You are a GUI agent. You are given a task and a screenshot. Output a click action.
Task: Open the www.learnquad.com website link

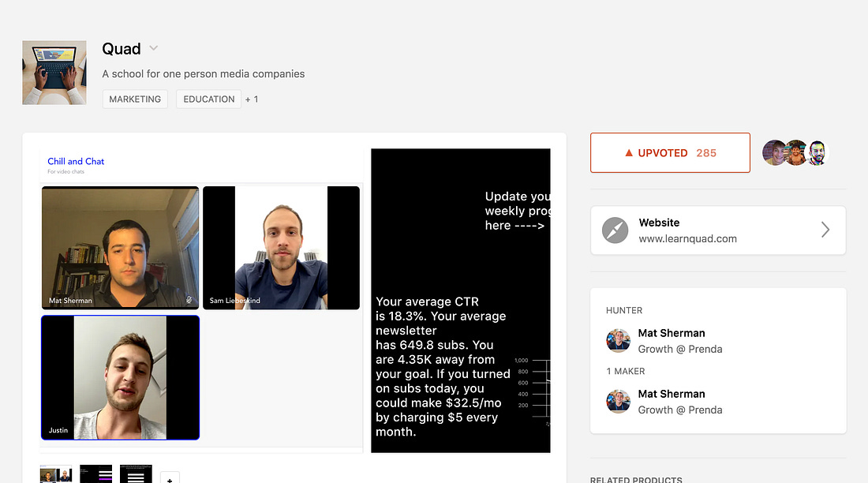pyautogui.click(x=687, y=238)
